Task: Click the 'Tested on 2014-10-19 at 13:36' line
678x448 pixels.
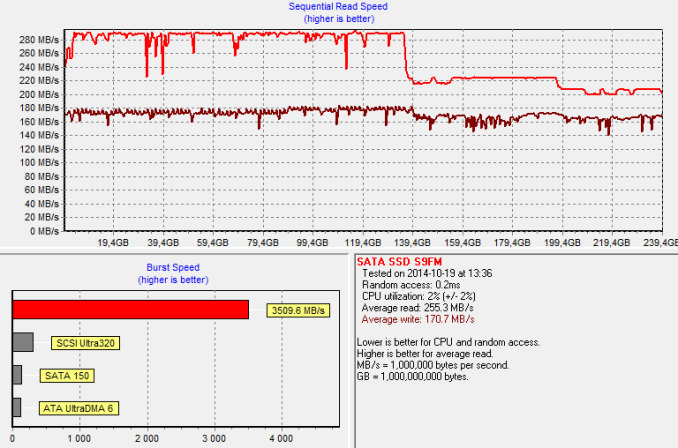Action: click(x=427, y=273)
